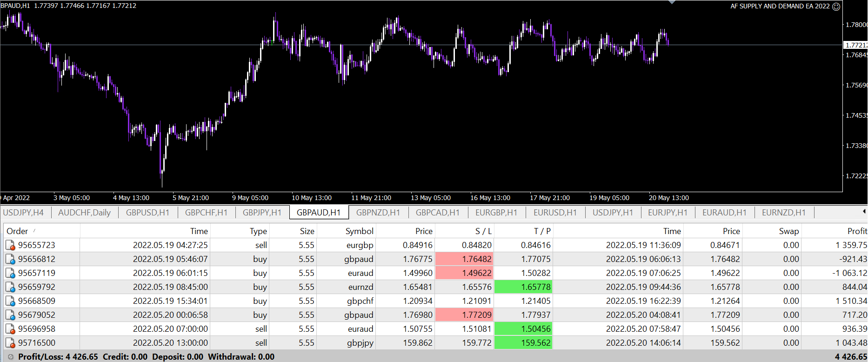This screenshot has width=868, height=362.
Task: Click the Symbol column header
Action: click(x=359, y=231)
